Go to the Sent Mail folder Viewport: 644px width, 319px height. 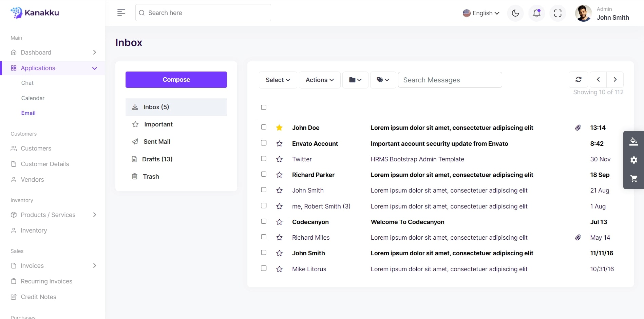pos(156,142)
